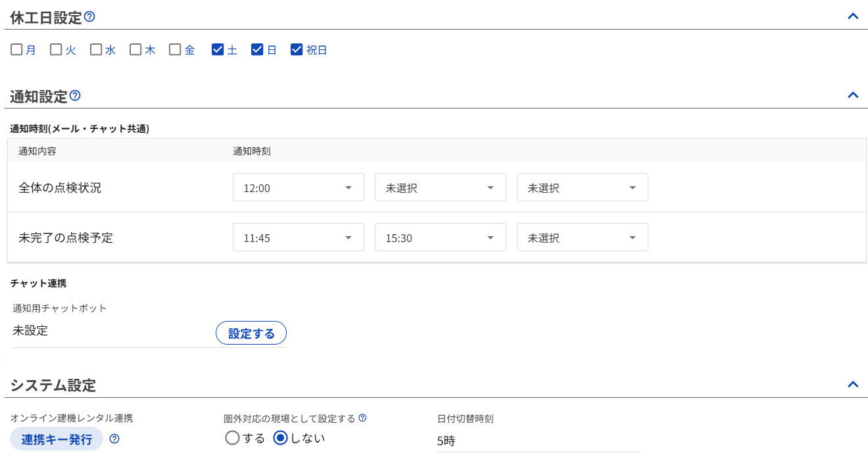
Task: Enable the 金 day-off checkbox
Action: click(175, 49)
